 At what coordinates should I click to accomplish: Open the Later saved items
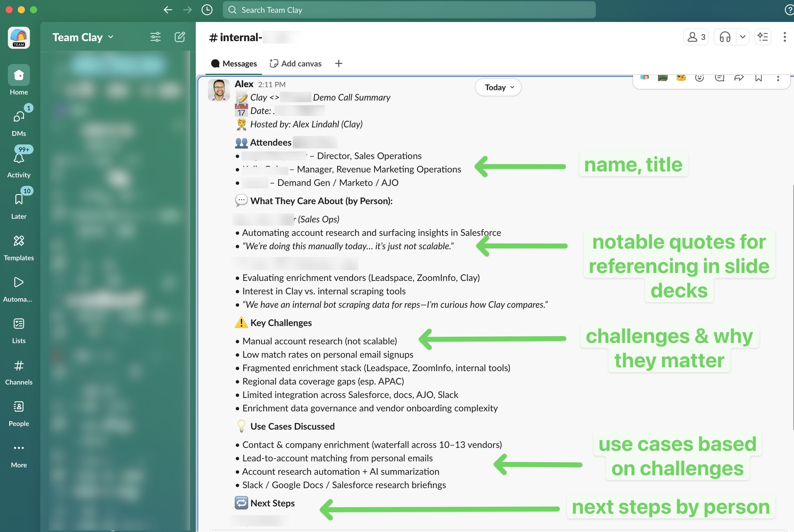[19, 204]
